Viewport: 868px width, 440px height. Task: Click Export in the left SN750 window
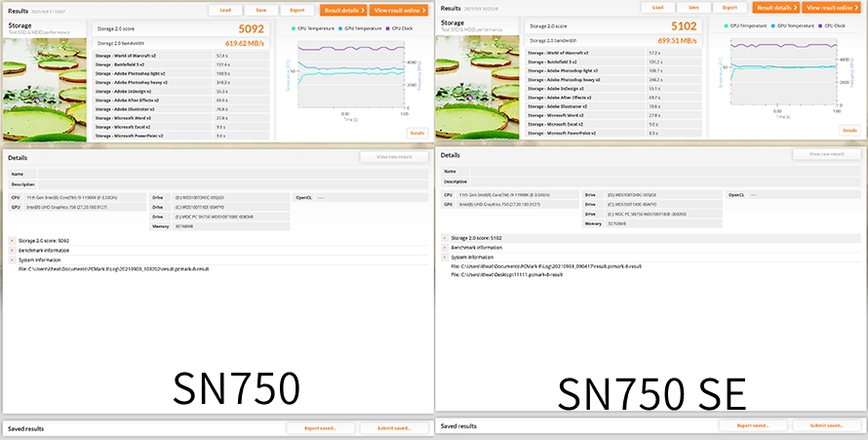(297, 10)
